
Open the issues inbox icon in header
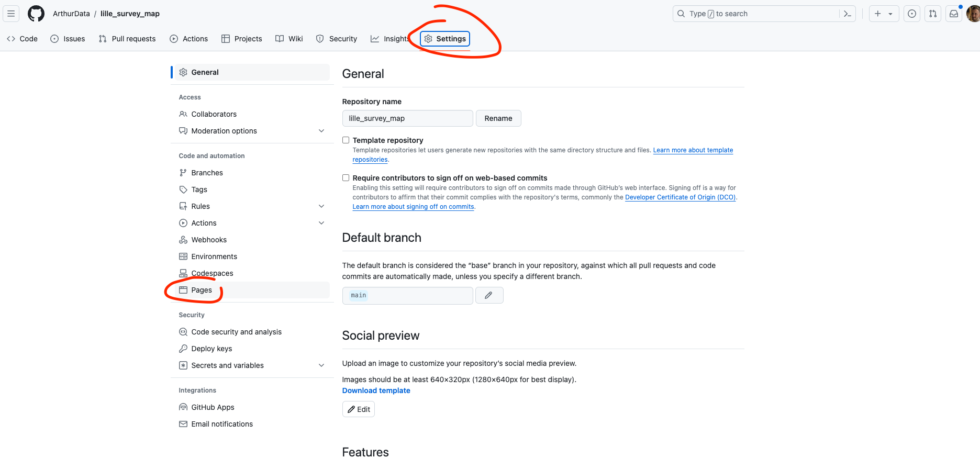[912, 14]
